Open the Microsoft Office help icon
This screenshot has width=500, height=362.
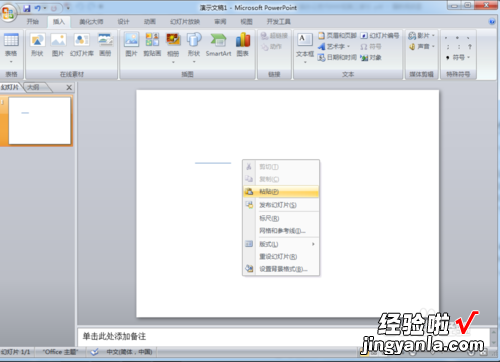pyautogui.click(x=492, y=22)
